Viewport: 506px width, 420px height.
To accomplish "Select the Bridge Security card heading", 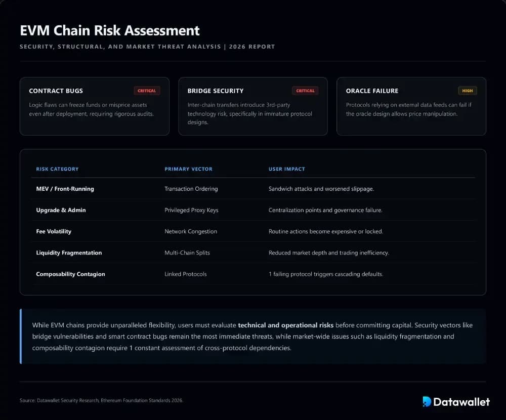I will pyautogui.click(x=215, y=91).
